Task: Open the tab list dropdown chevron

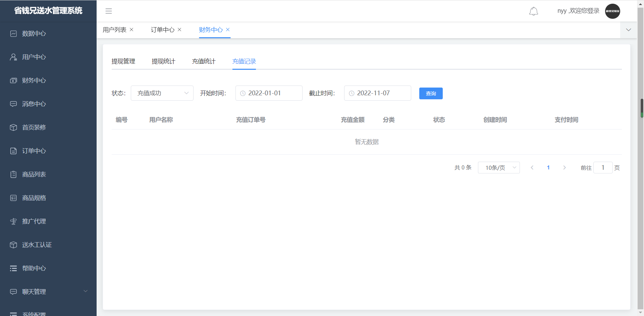Action: (x=628, y=30)
